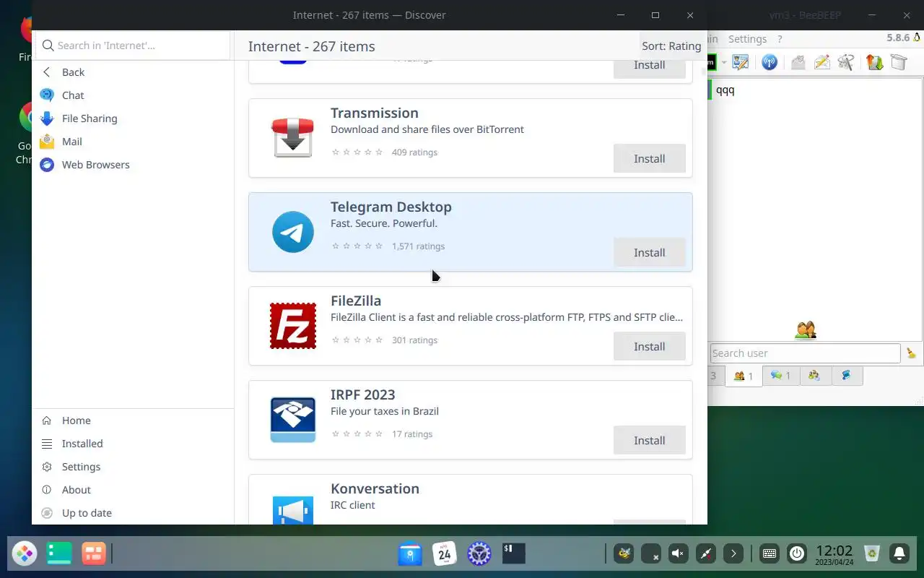Click the '1,571 ratings' text
Image resolution: width=924 pixels, height=578 pixels.
coord(418,246)
